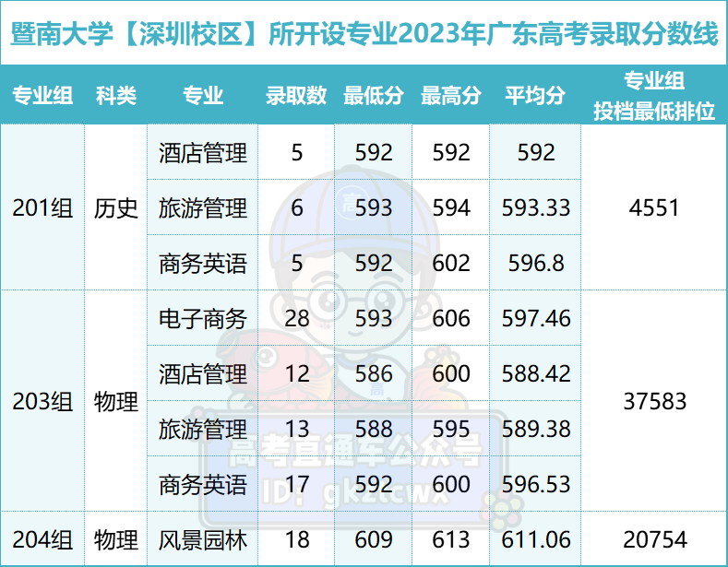Select rank value 20754
This screenshot has height=567, width=728.
coord(654,539)
